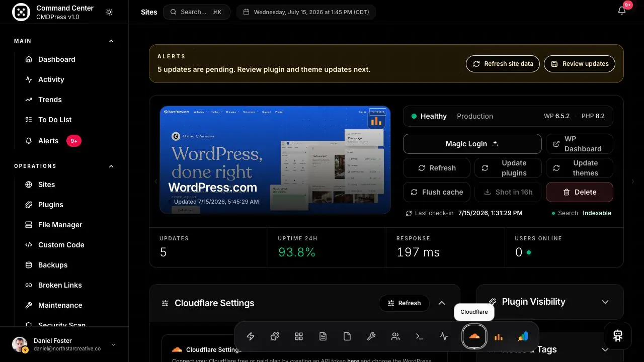The image size is (644, 362).
Task: Click Update themes button
Action: 580,168
